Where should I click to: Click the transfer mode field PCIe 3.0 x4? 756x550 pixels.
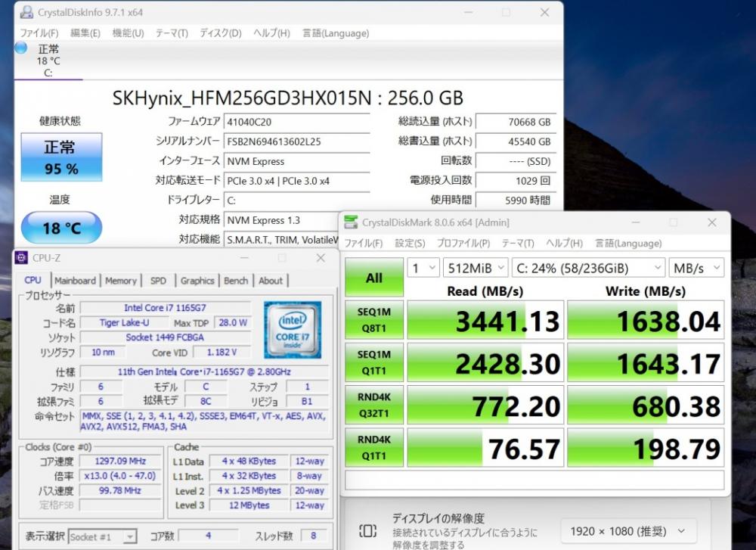point(296,181)
